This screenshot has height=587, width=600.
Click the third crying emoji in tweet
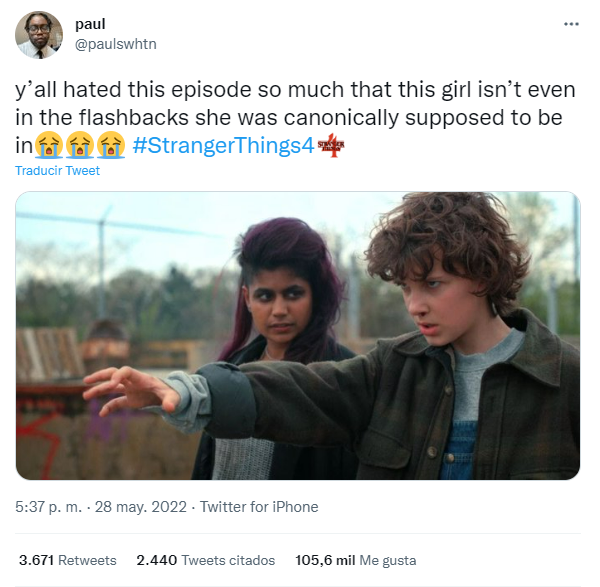pyautogui.click(x=111, y=145)
